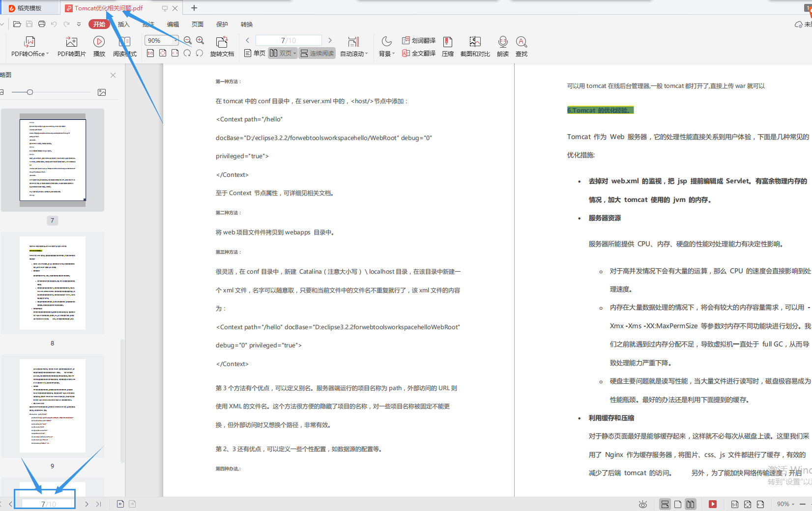Click the red play button in status bar

pos(713,504)
